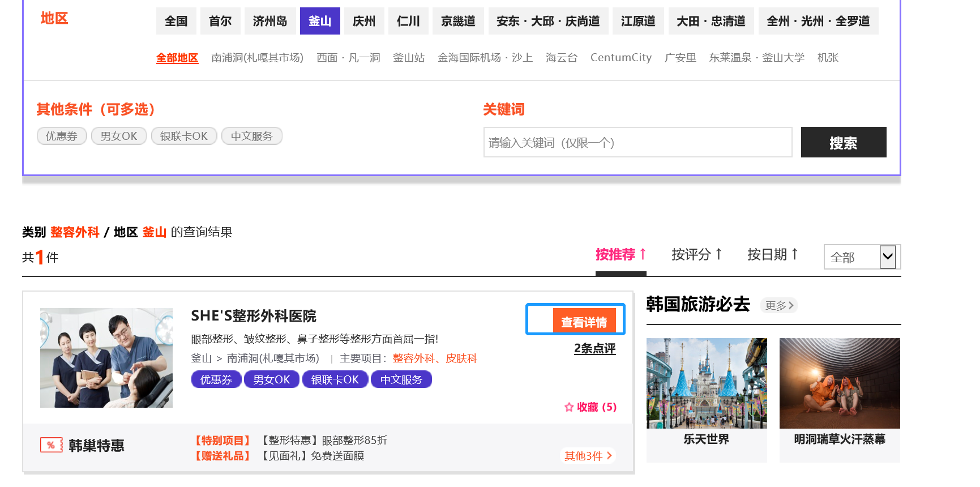Image resolution: width=980 pixels, height=487 pixels.
Task: Select the 京畿道 region tab
Action: click(x=458, y=21)
